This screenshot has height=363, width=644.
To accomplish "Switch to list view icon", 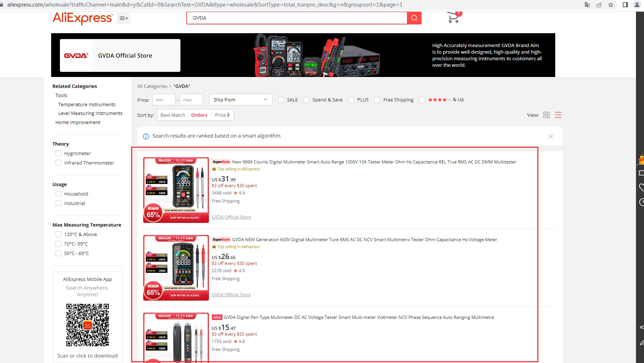I will (x=558, y=115).
